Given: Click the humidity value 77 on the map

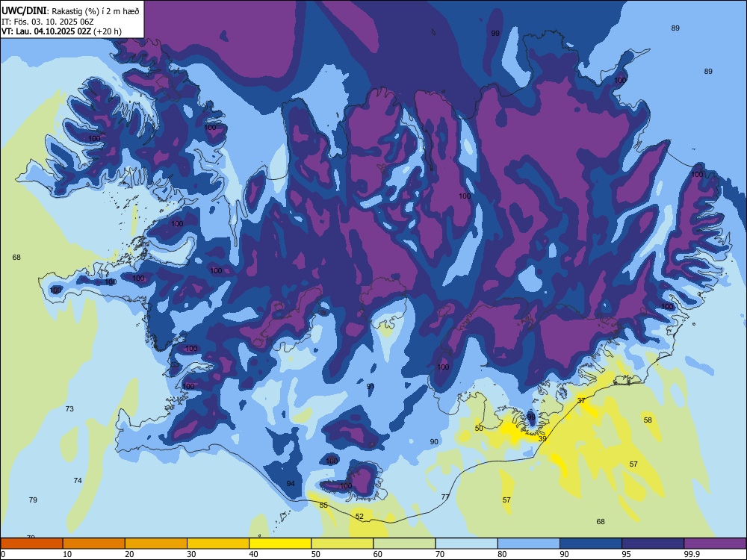Looking at the screenshot, I should (445, 497).
